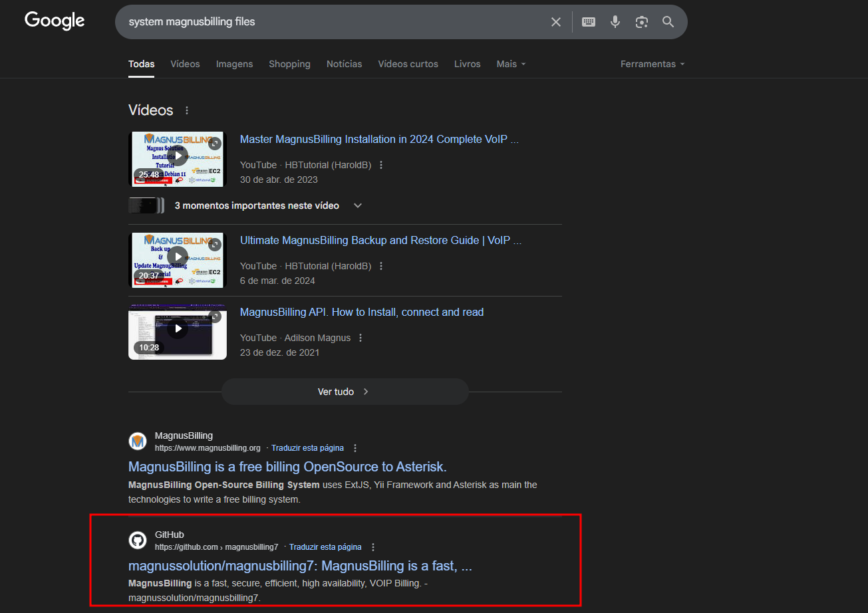The height and width of the screenshot is (613, 868).
Task: Open options menu for HBTutorial 2024 video
Action: click(x=381, y=266)
